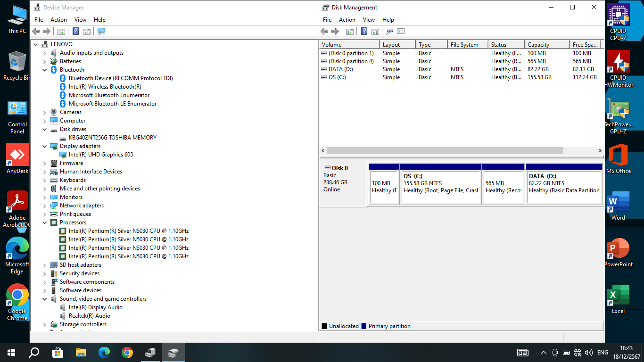Select the Control Panel desktop icon
This screenshot has width=644, height=362.
[x=17, y=116]
